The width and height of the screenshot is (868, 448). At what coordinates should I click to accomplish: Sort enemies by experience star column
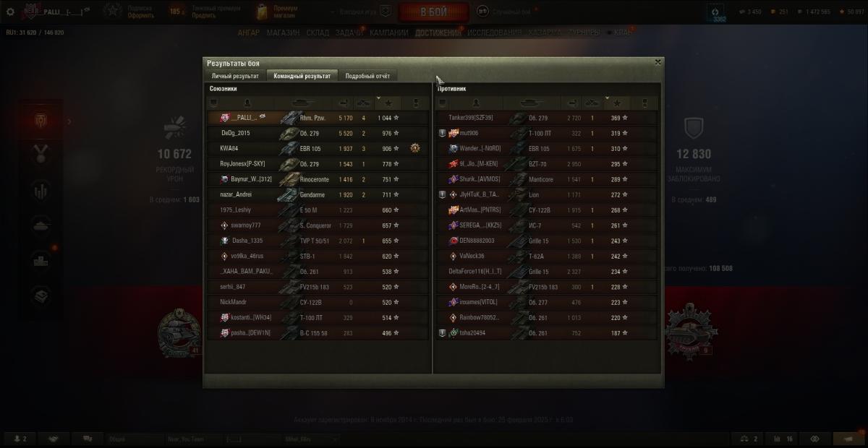pyautogui.click(x=617, y=103)
